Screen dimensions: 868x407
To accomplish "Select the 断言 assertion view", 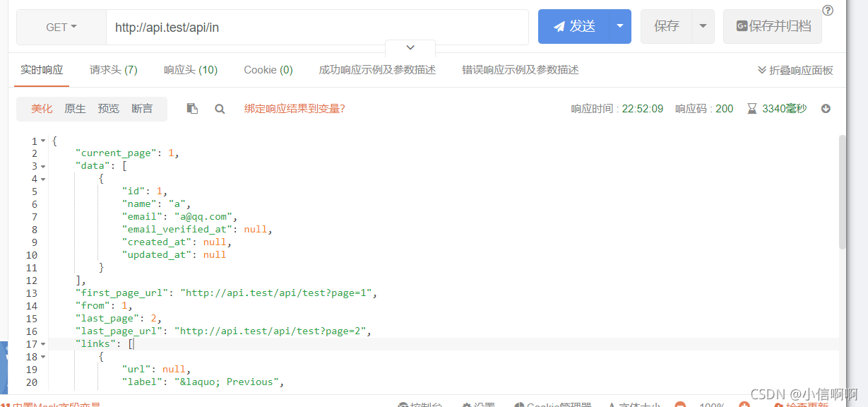I will [142, 109].
